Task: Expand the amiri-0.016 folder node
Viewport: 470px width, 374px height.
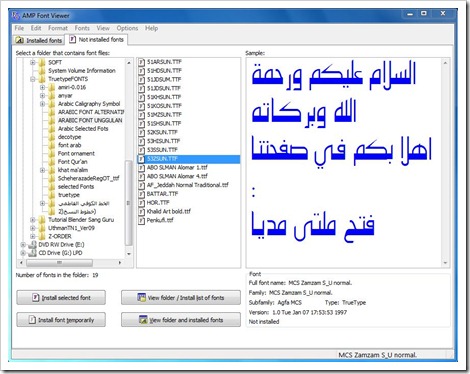Action: coord(42,87)
